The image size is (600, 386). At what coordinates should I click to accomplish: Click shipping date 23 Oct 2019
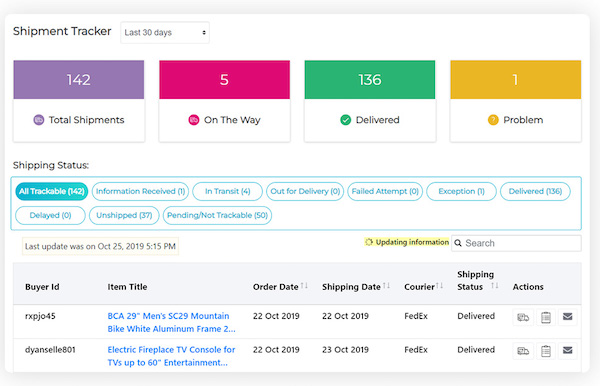(345, 350)
